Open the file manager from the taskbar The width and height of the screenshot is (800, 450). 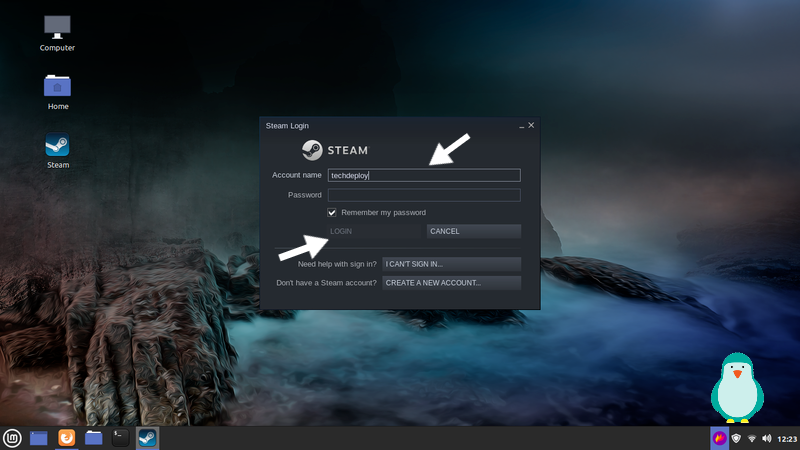coord(93,438)
